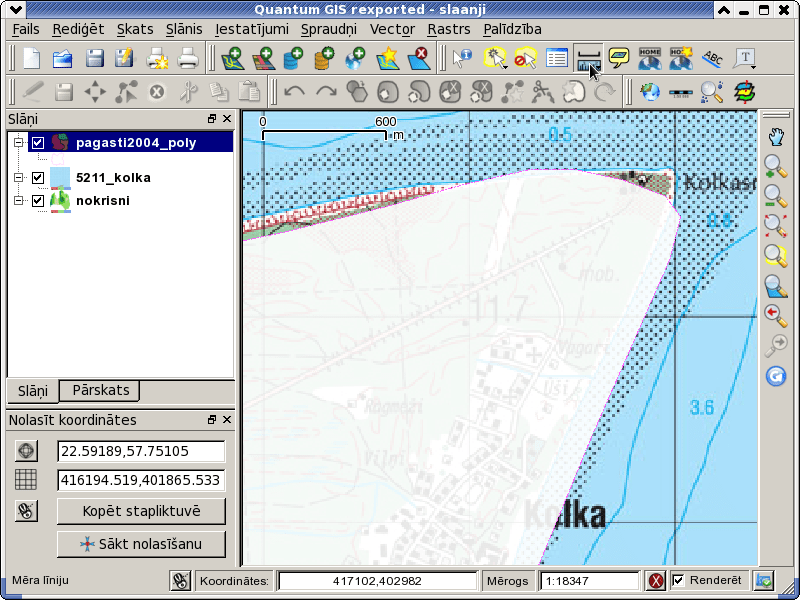
Task: Click the Mērogs scale field 1:18347
Action: tap(590, 581)
